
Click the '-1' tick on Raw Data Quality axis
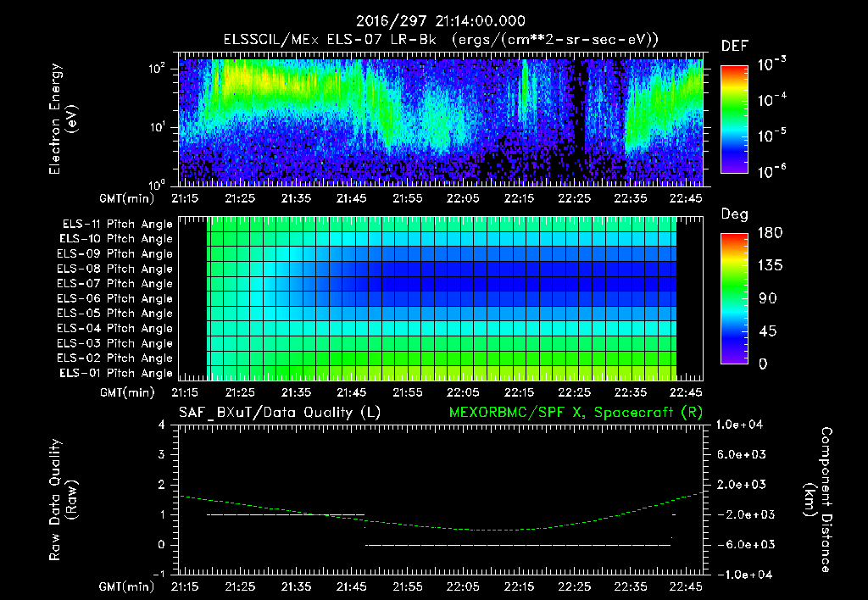pos(159,575)
